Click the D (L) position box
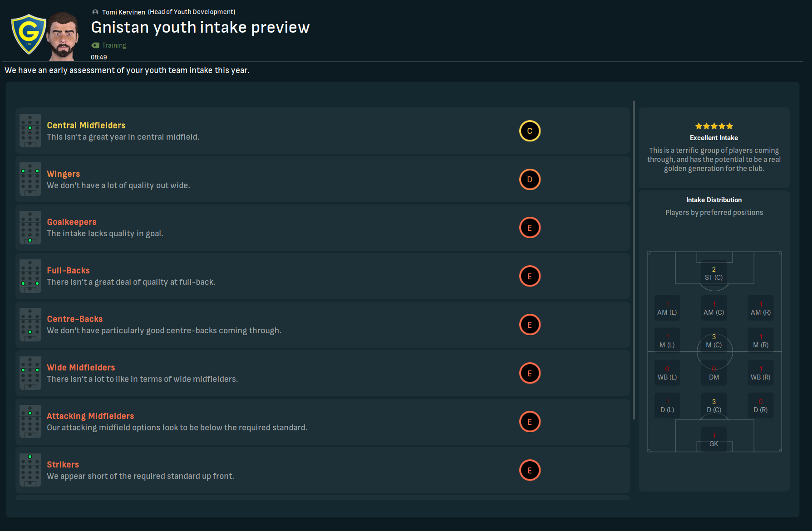 [x=667, y=406]
